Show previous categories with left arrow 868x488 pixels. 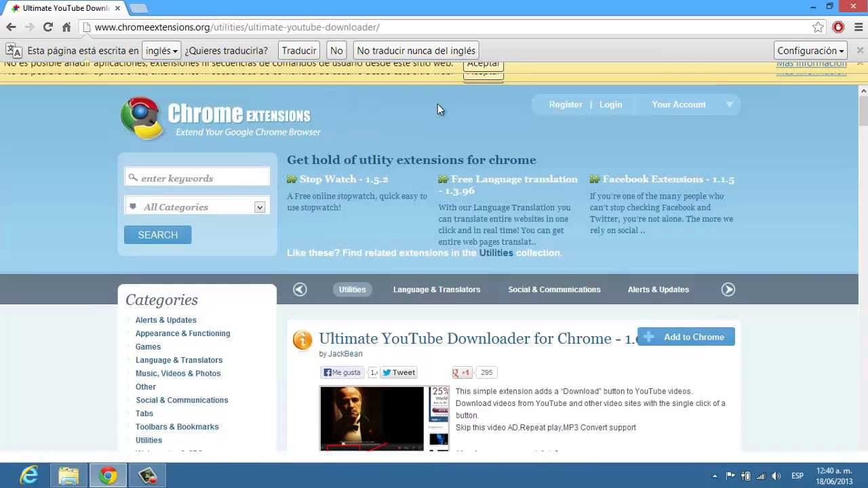[x=300, y=289]
